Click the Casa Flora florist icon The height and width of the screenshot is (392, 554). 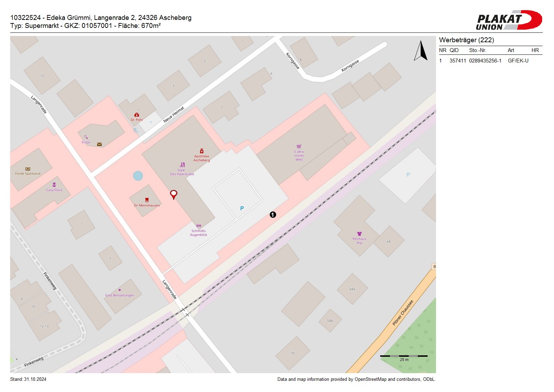(x=54, y=185)
